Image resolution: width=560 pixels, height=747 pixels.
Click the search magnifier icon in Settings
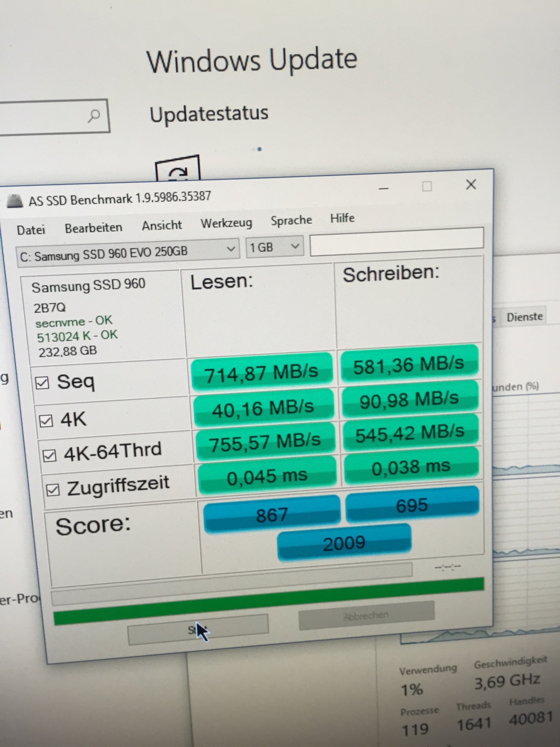tap(94, 116)
